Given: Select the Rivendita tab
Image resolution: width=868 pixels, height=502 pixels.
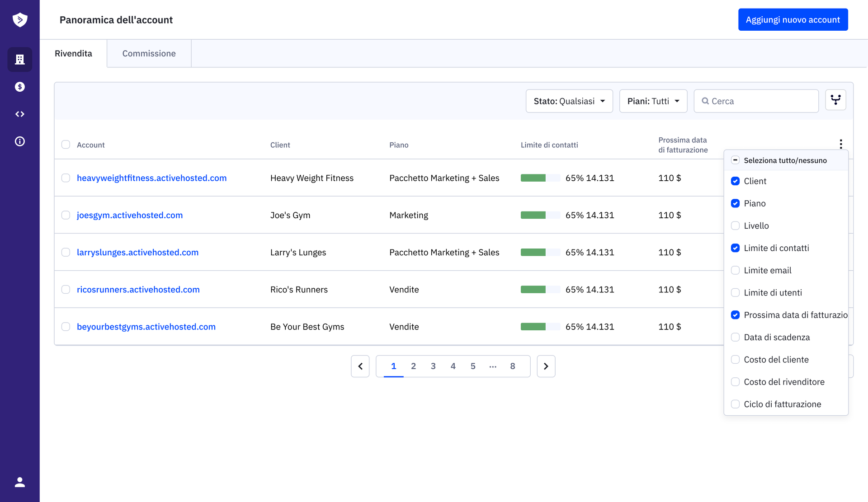Looking at the screenshot, I should [x=73, y=53].
